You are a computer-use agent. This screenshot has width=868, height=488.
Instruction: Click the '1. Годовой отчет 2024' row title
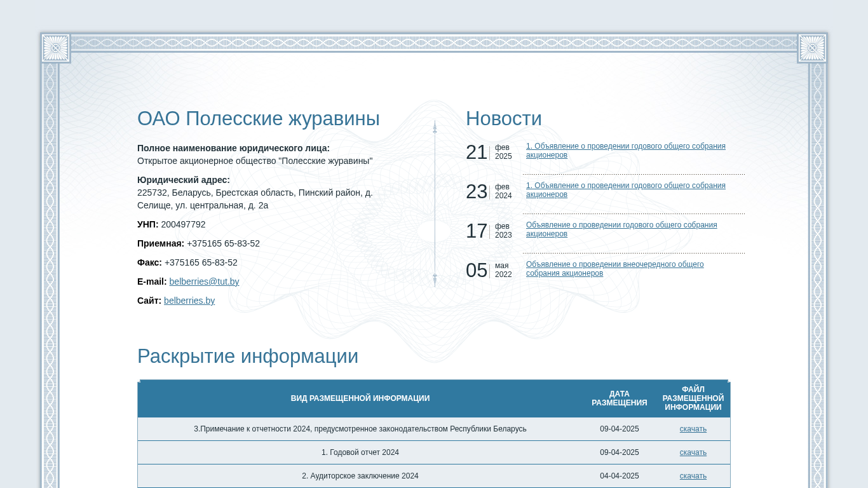(x=360, y=452)
